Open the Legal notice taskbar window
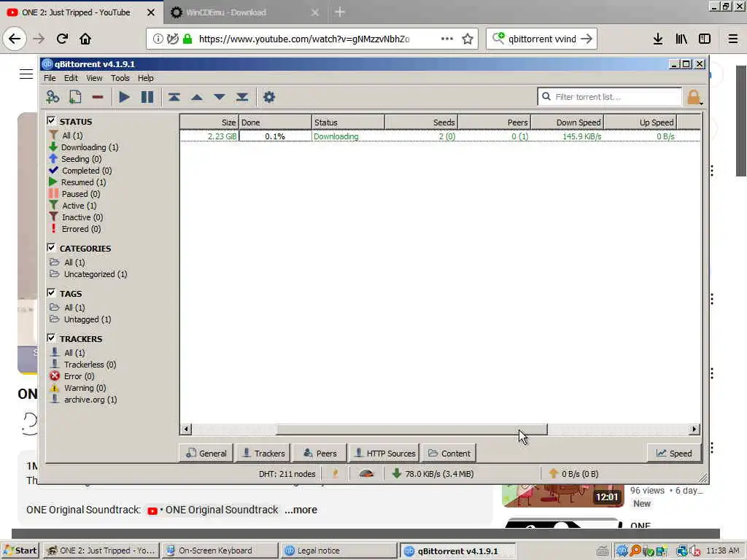The height and width of the screenshot is (560, 747). point(338,551)
